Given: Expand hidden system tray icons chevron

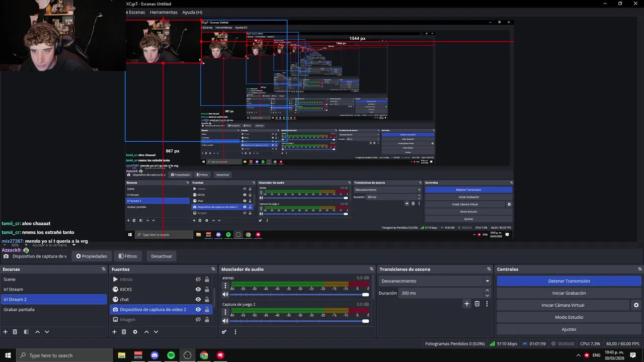Looking at the screenshot, I should click(x=578, y=355).
